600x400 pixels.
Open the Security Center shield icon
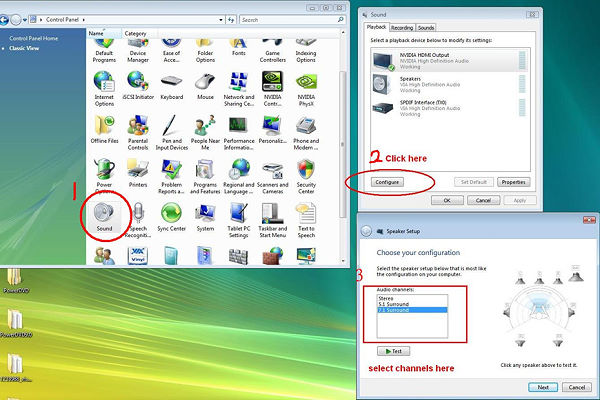(306, 168)
